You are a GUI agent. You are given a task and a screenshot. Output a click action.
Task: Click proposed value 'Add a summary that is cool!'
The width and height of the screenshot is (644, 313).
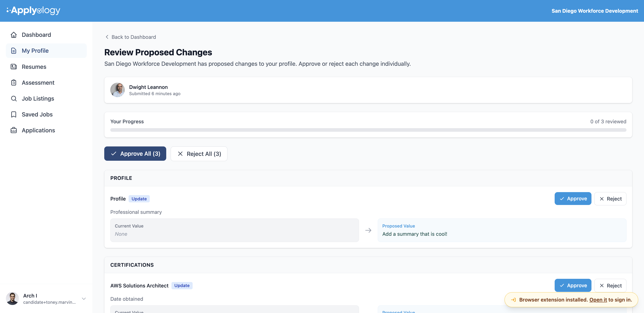415,234
